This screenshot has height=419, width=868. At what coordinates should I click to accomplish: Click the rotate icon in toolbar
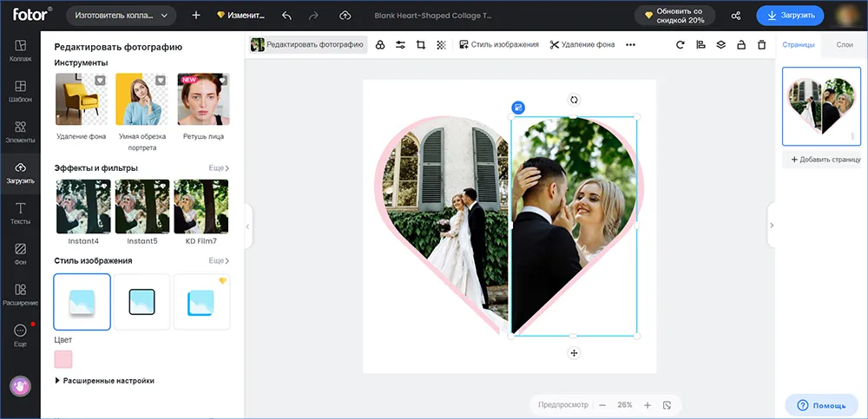[x=681, y=45]
